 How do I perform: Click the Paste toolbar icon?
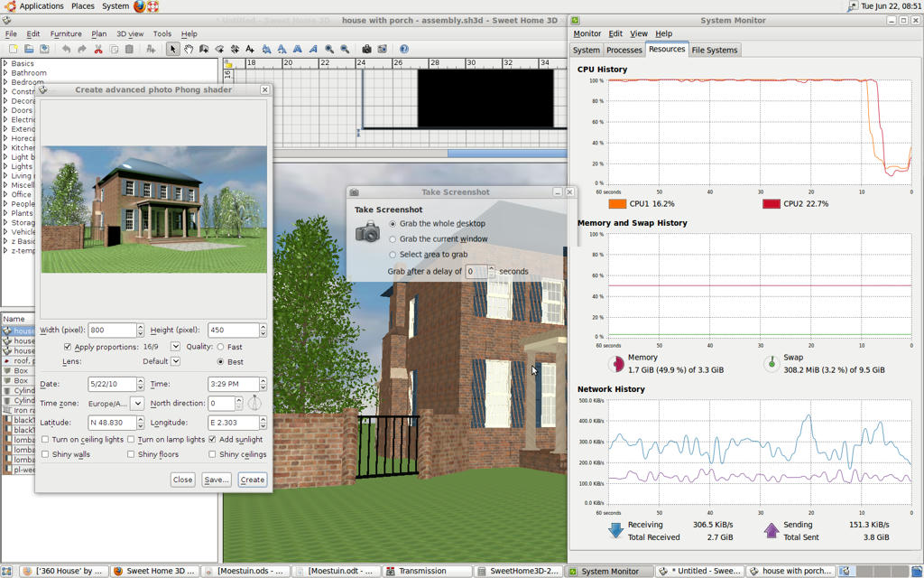(130, 49)
